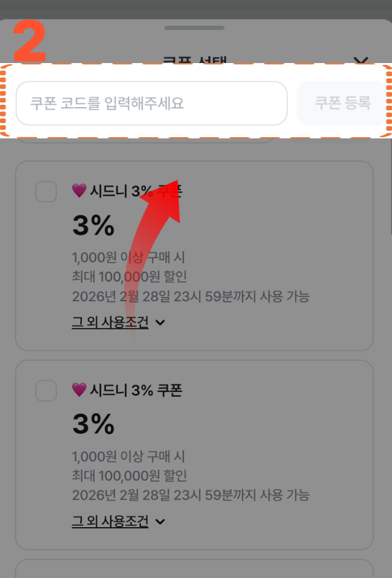Screen dimensions: 392x578
Task: Select the partially visible coupon at the bottom
Action: [x=196, y=571]
